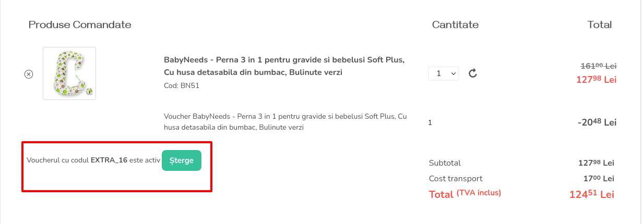Viewport: 644px width, 224px height.
Task: Click the crossed-out 161 Lei old price
Action: click(599, 66)
